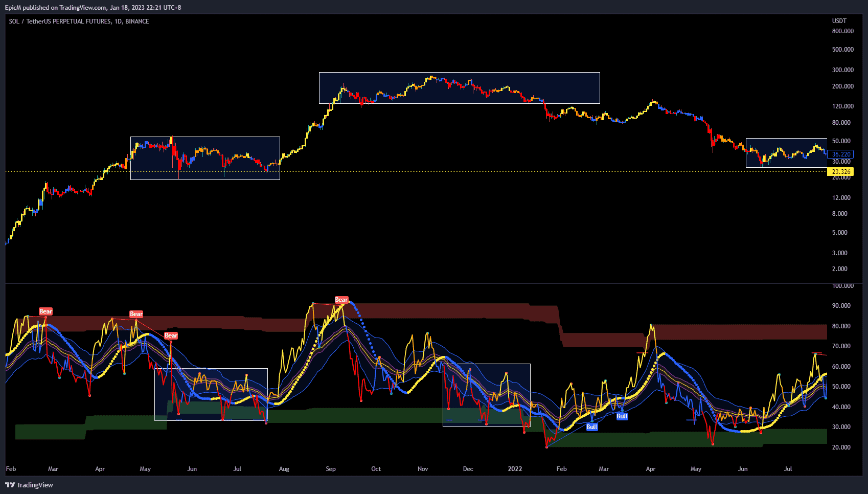Click the 5.000 price axis value
The height and width of the screenshot is (494, 868).
click(x=840, y=233)
